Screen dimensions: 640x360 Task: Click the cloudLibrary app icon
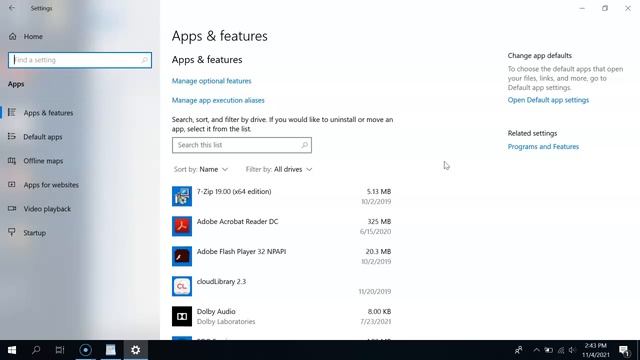click(182, 286)
